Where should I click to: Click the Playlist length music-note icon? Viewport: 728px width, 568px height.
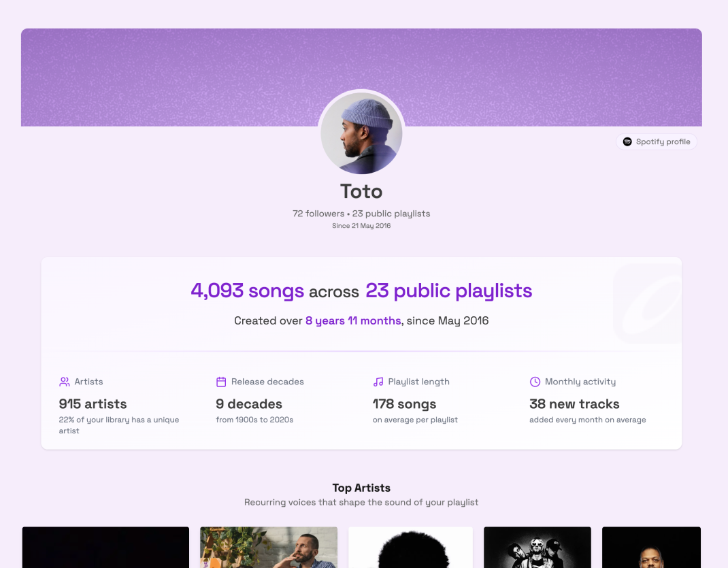378,382
